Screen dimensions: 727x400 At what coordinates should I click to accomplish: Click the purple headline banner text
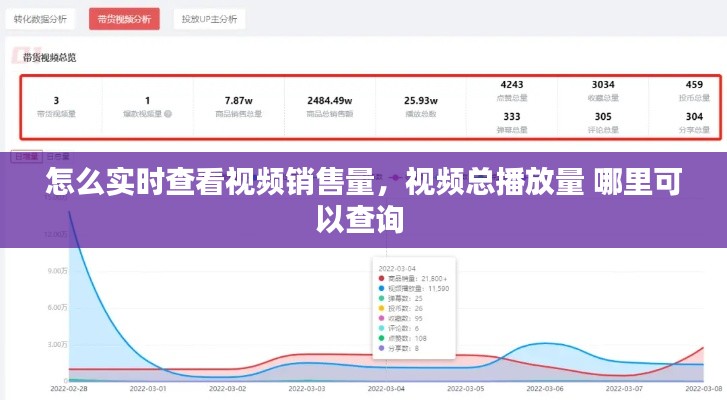point(363,200)
